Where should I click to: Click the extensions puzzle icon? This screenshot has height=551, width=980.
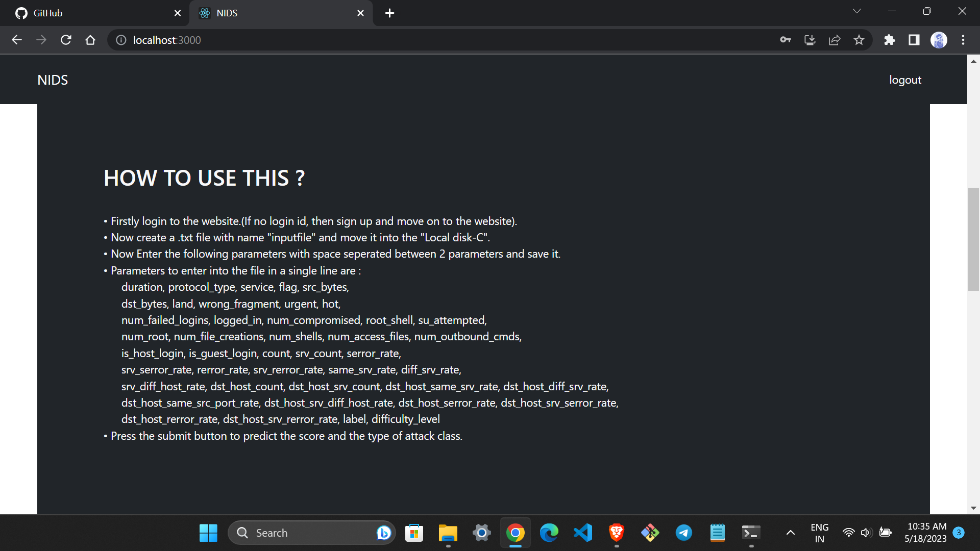tap(889, 40)
